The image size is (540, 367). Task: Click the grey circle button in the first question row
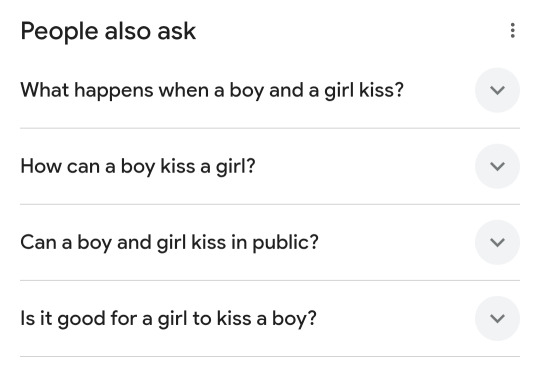[x=497, y=90]
